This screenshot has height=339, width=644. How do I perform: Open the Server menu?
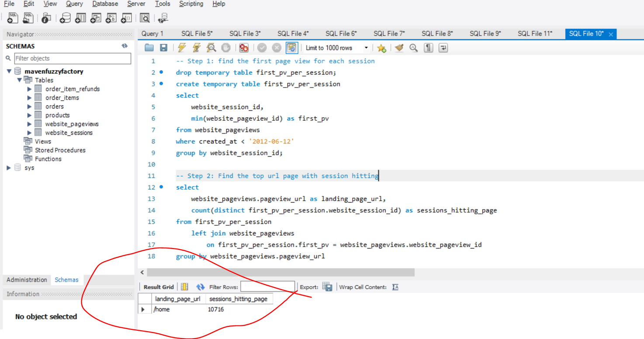(136, 3)
